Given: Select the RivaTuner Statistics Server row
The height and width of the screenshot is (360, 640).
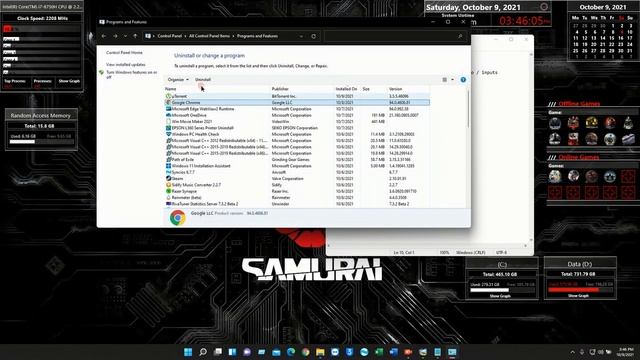Looking at the screenshot, I should click(x=297, y=204).
